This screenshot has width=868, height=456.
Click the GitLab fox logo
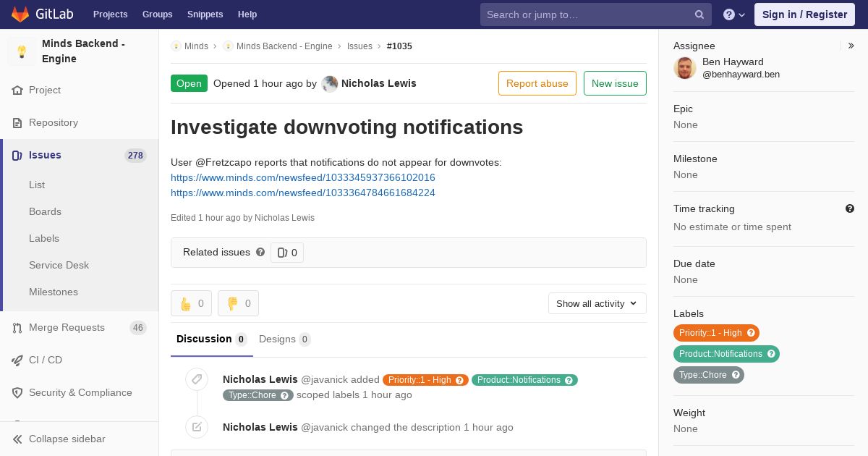click(20, 14)
